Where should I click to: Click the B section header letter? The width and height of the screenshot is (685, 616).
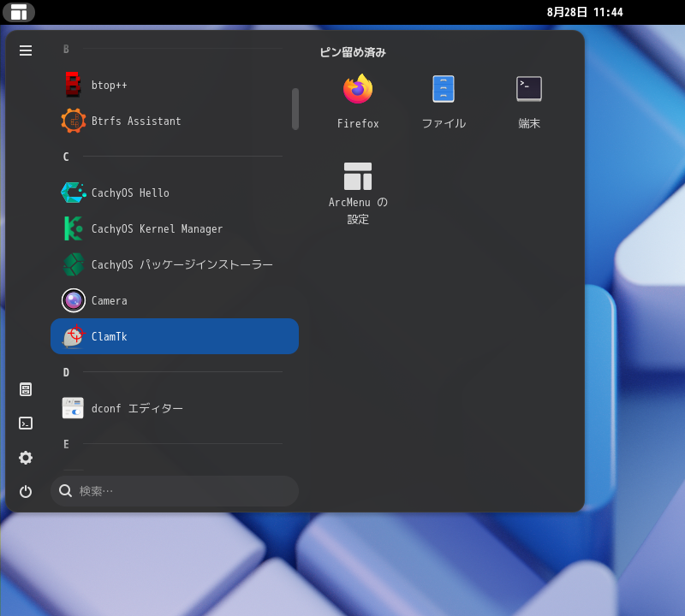point(66,49)
